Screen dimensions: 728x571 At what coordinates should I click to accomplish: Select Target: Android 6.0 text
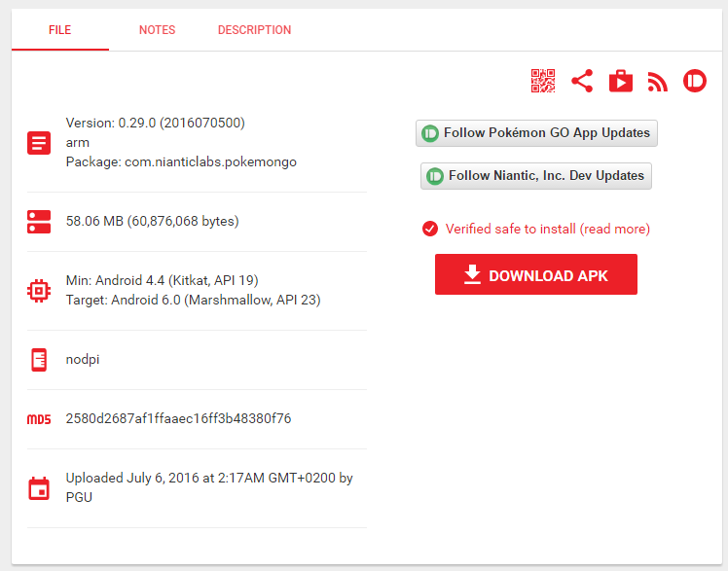(x=193, y=301)
